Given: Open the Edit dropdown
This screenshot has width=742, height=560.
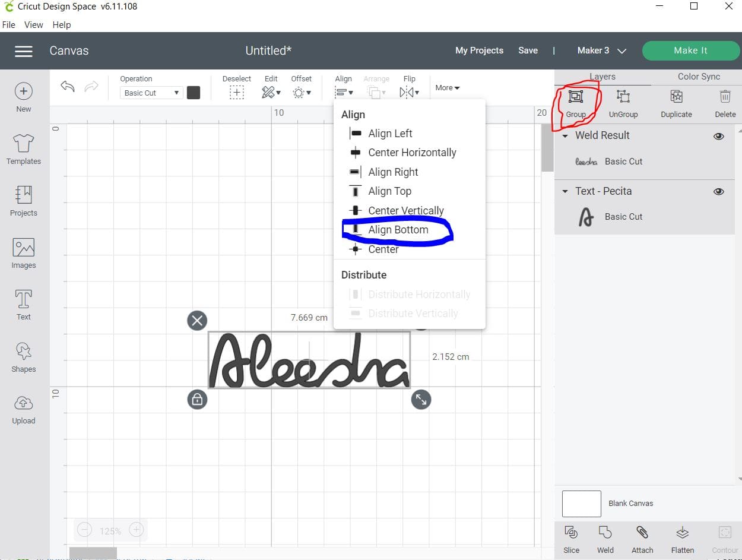Looking at the screenshot, I should tap(271, 92).
